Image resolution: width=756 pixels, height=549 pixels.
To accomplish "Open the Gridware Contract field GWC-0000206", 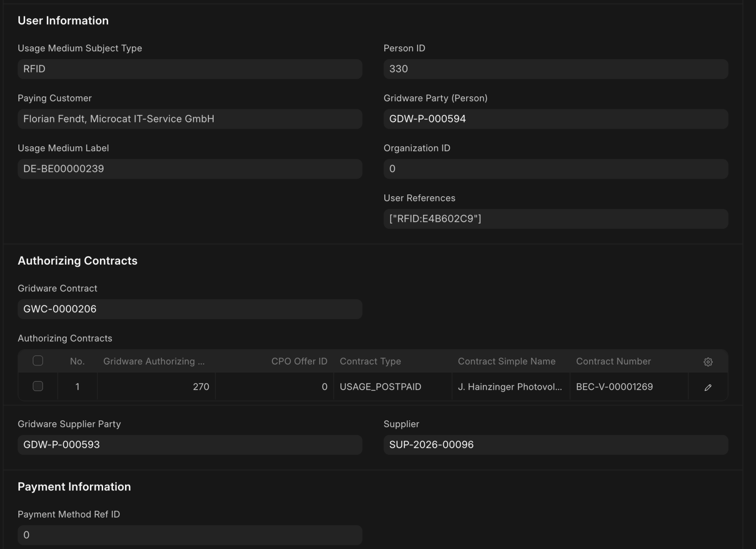I will pyautogui.click(x=190, y=309).
